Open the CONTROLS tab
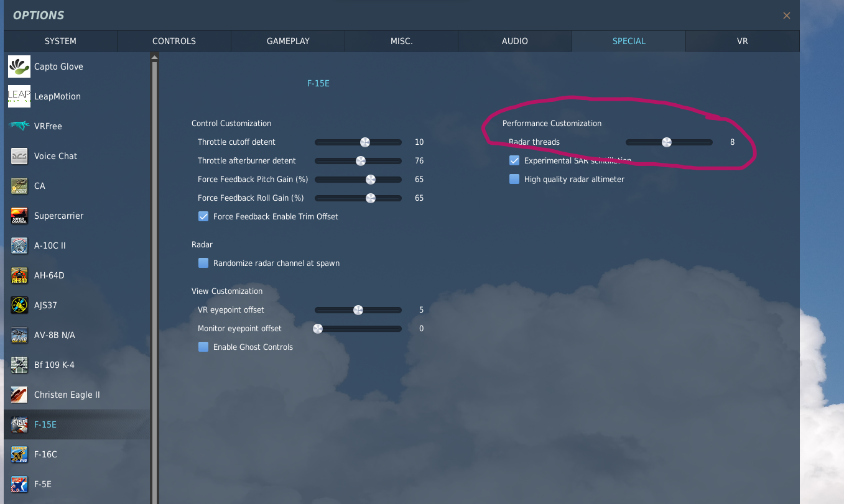Viewport: 844px width, 504px height. [x=174, y=41]
